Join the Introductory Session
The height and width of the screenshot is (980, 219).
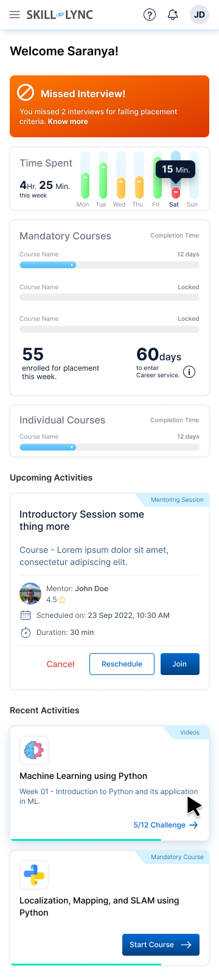click(179, 664)
